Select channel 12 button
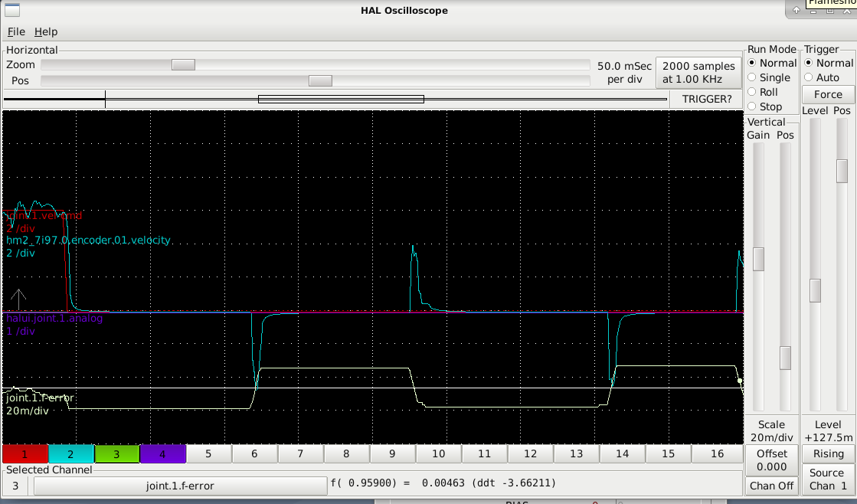This screenshot has width=857, height=504. (530, 453)
